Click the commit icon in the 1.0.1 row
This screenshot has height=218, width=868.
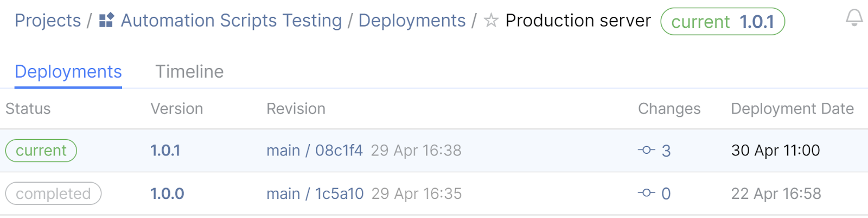pos(646,150)
